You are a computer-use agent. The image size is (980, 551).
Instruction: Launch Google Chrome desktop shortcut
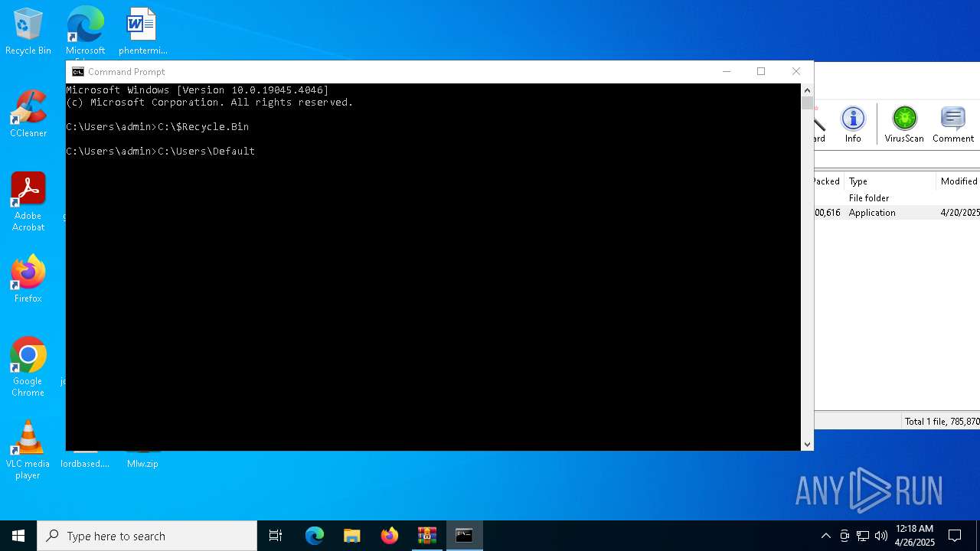tap(28, 367)
